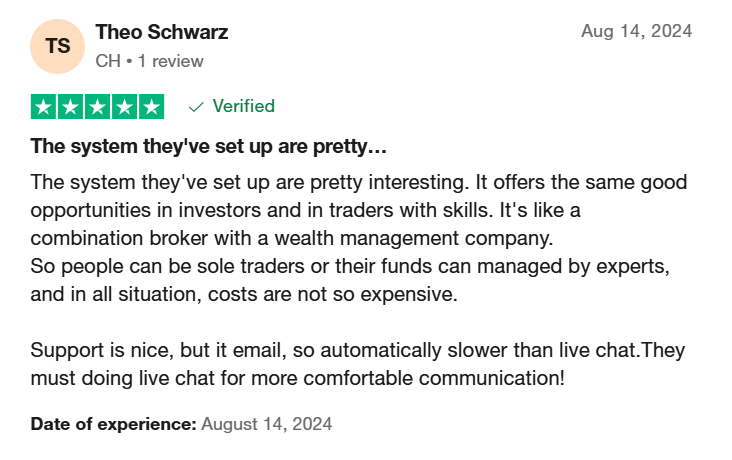This screenshot has width=732, height=460.
Task: Click the August 14, 2024 experience date
Action: pyautogui.click(x=267, y=424)
